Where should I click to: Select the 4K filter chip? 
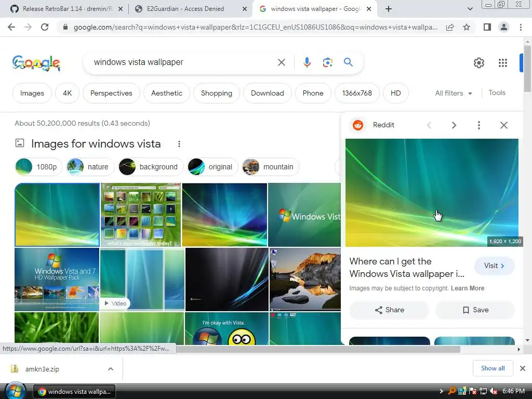click(x=67, y=93)
